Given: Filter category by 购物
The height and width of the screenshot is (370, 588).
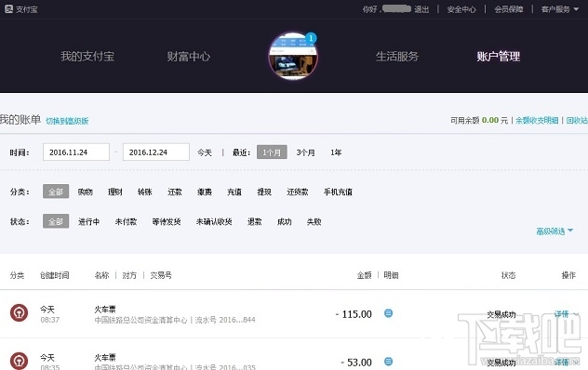Looking at the screenshot, I should (85, 192).
